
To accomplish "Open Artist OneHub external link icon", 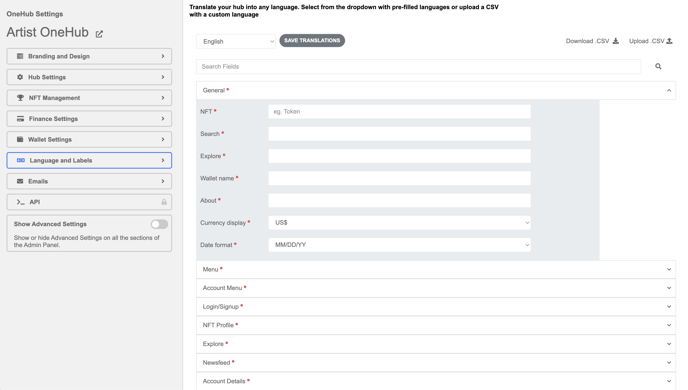I will point(99,34).
